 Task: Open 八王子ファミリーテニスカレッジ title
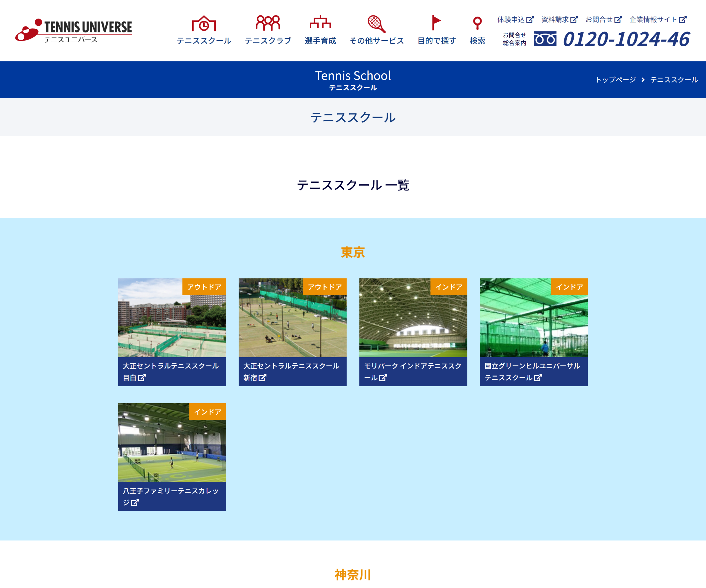click(x=172, y=496)
